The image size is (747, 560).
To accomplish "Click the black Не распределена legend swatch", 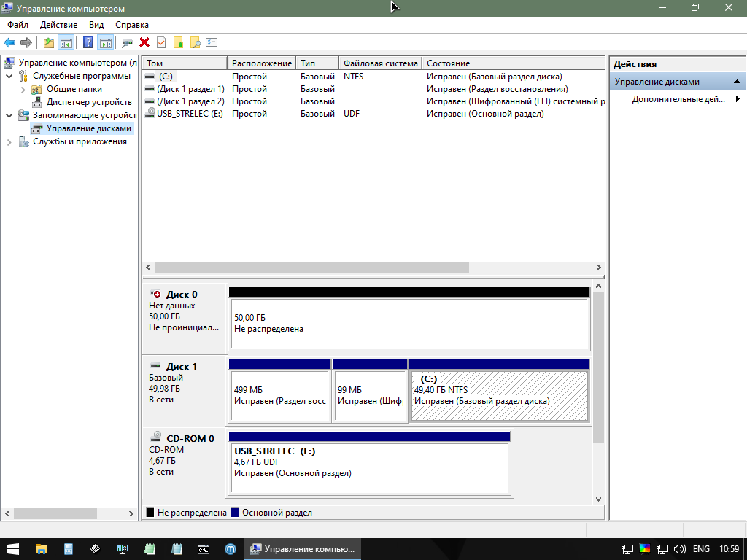I will tap(150, 513).
